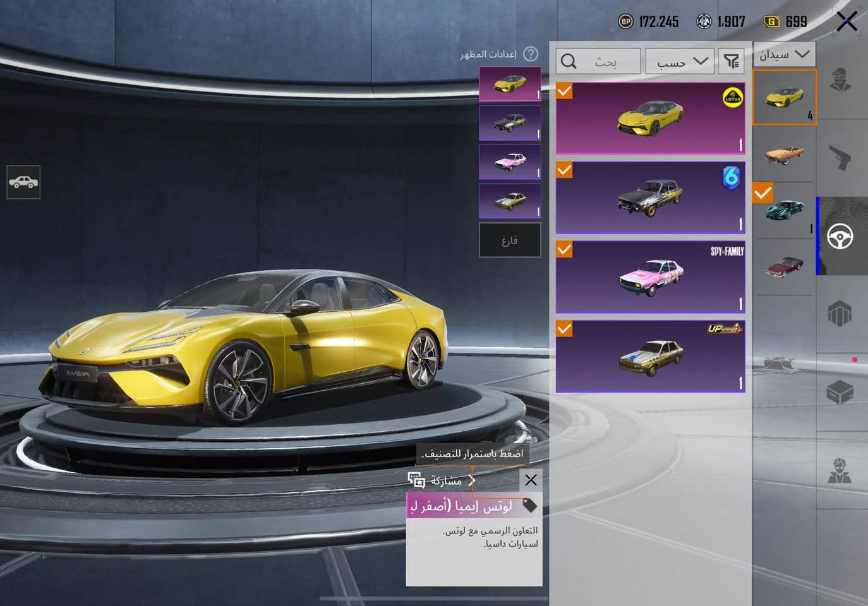Viewport: 868px width, 606px height.
Task: Select the black car appearance slot
Action: (510, 122)
